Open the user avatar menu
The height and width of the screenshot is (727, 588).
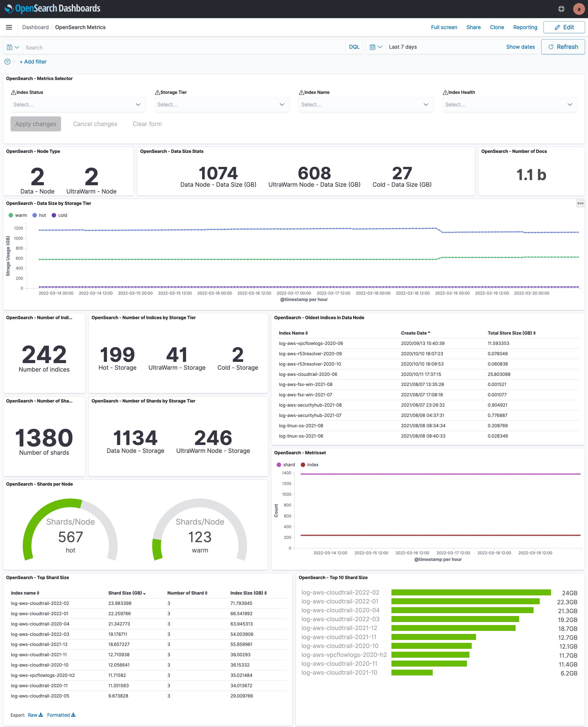(x=579, y=9)
